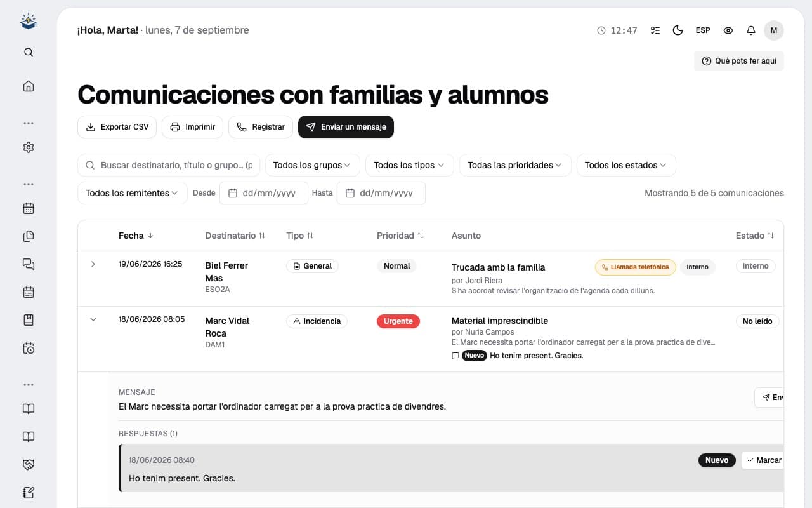
Task: Open Todos los remitentes dropdown
Action: [x=132, y=193]
